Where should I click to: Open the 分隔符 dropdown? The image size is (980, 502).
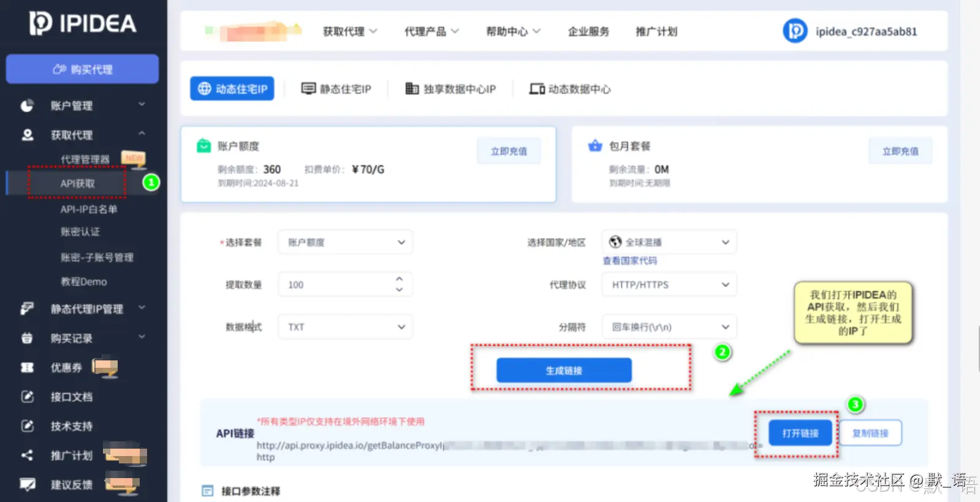pyautogui.click(x=669, y=327)
